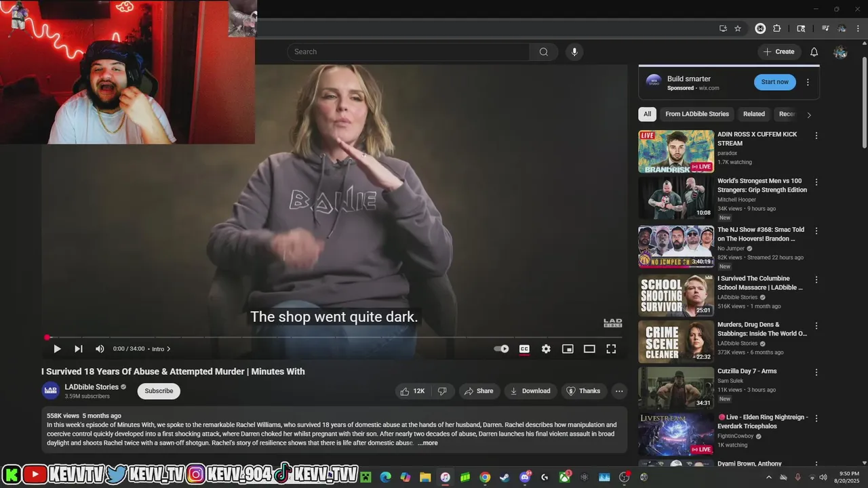Install page as app icon in address bar
This screenshot has width=868, height=488.
click(723, 28)
